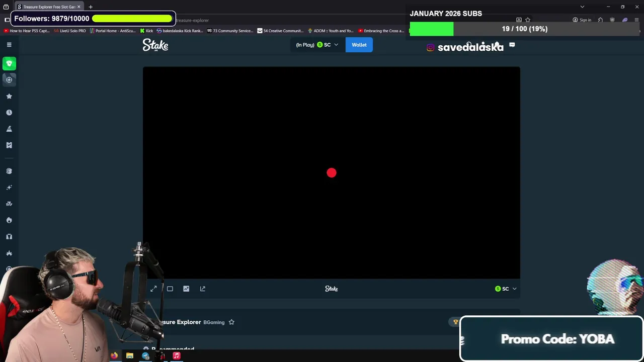Open the How to Hear PS5 Capt... bookmark
644x362 pixels.
click(27, 31)
